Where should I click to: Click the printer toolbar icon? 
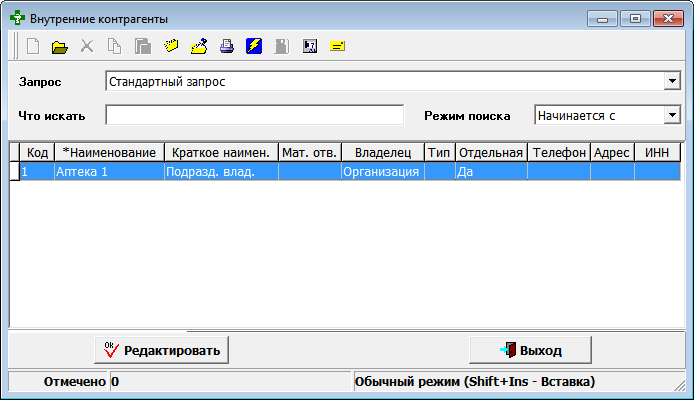(227, 46)
